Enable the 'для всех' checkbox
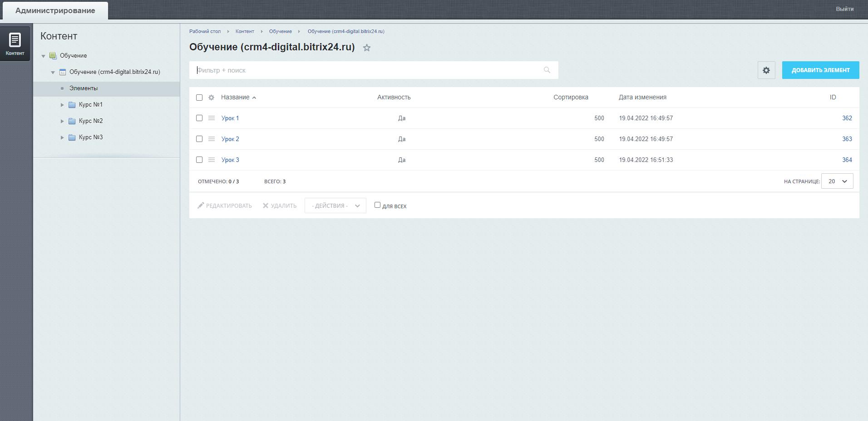The height and width of the screenshot is (421, 868). [377, 205]
